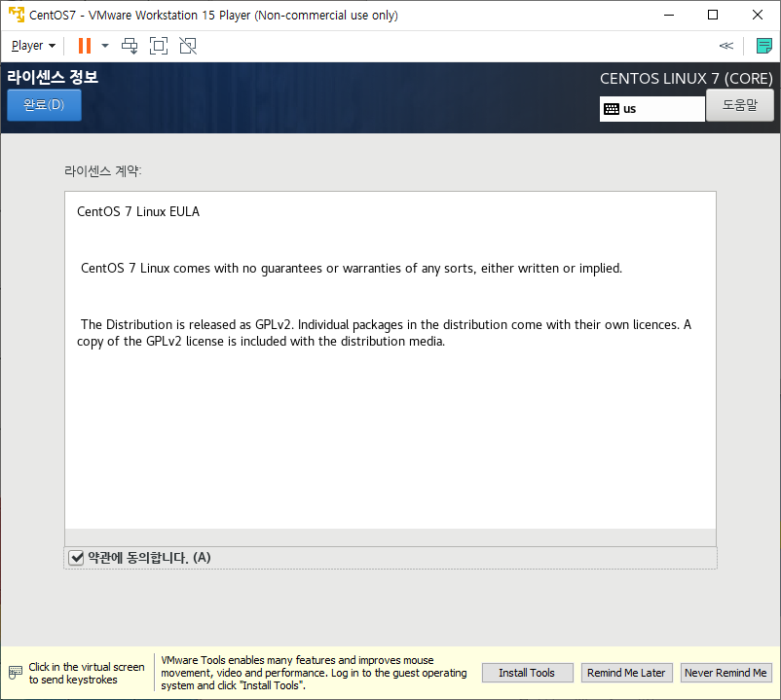The image size is (781, 700).
Task: Click the GPLv2 distribution paragraph
Action: coord(384,333)
